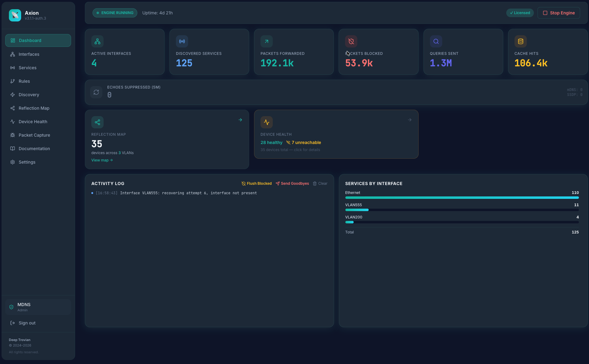This screenshot has height=364, width=589.
Task: Go to the Interfaces page
Action: point(38,54)
